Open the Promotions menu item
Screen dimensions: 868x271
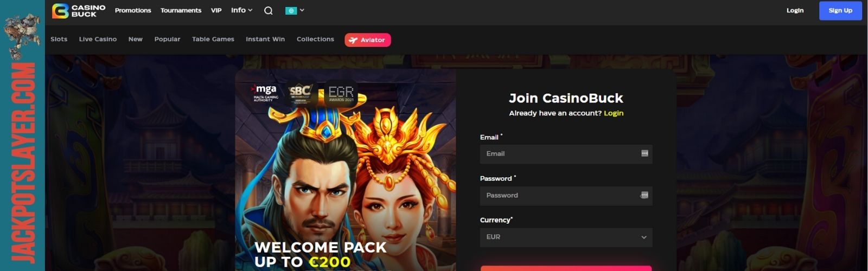point(133,10)
